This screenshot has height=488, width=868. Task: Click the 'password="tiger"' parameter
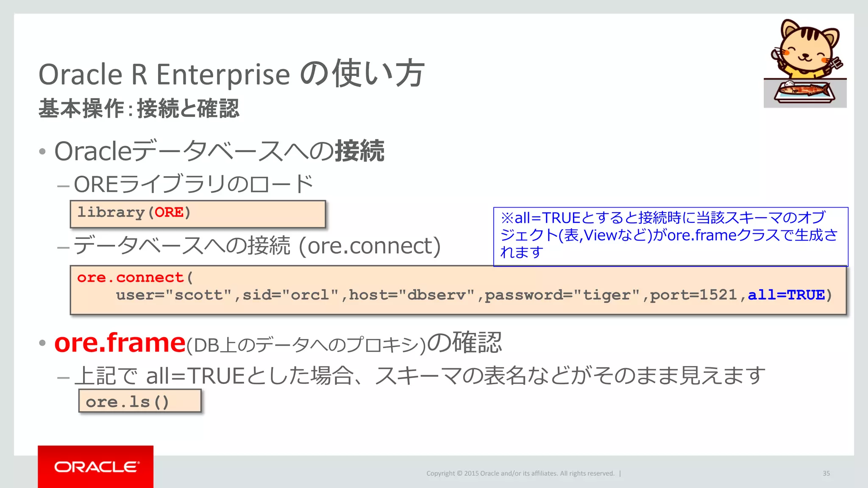(x=562, y=295)
